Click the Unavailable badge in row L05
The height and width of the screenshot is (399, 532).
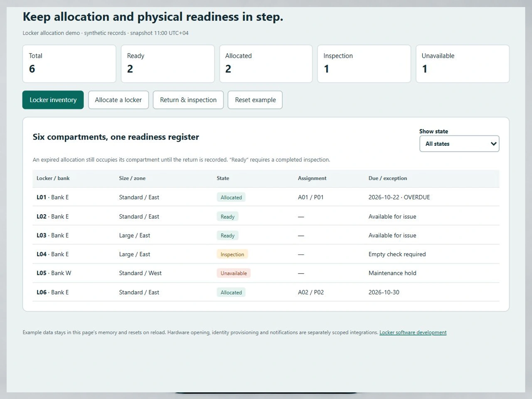tap(234, 273)
